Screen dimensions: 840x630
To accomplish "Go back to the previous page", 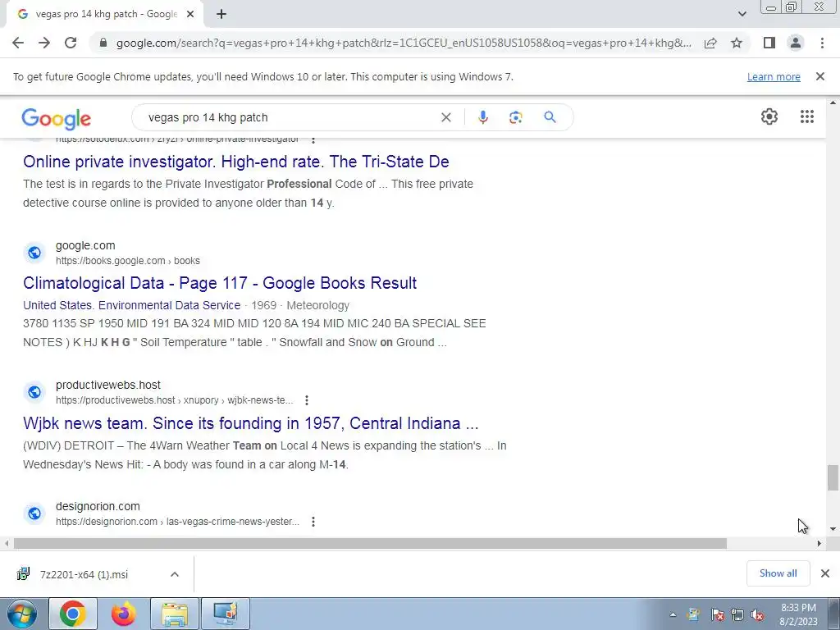I will tap(18, 43).
